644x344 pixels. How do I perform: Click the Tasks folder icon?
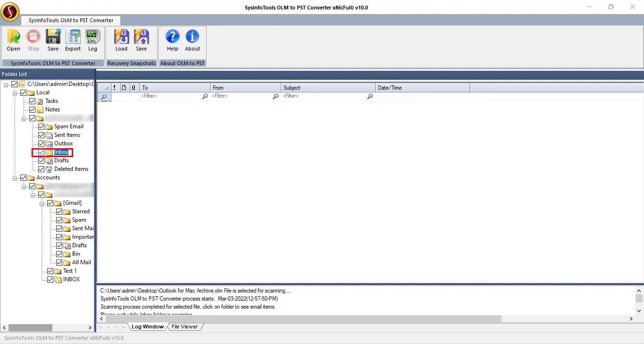pos(40,101)
